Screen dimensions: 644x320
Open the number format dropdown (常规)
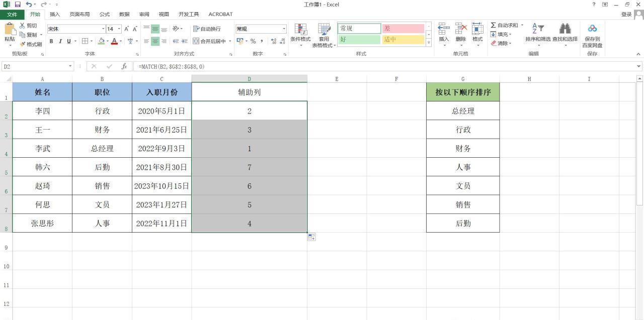coord(284,29)
